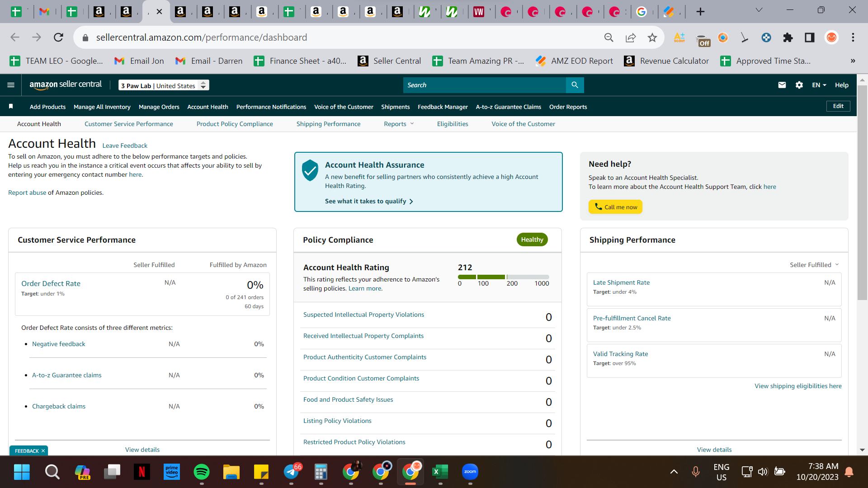Click the Seller Central search field
This screenshot has width=868, height=488.
[x=484, y=85]
